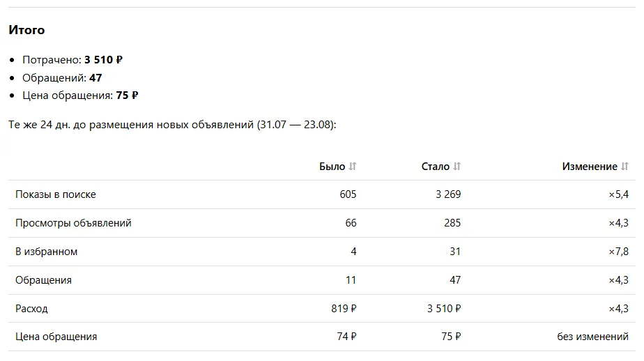Image resolution: width=644 pixels, height=361 pixels.
Task: Click the ×5,4 change value
Action: [618, 194]
